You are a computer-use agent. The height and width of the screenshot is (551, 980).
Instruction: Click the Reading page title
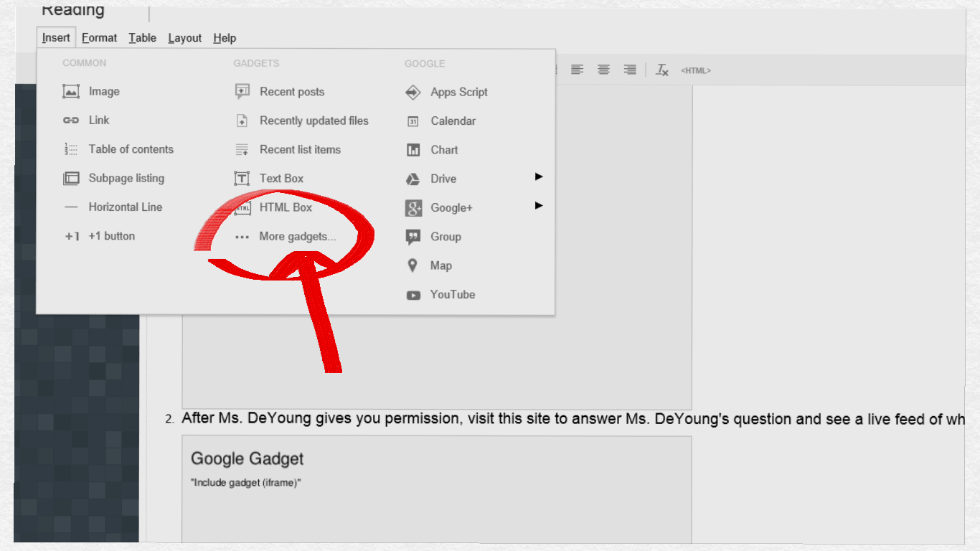pos(73,10)
